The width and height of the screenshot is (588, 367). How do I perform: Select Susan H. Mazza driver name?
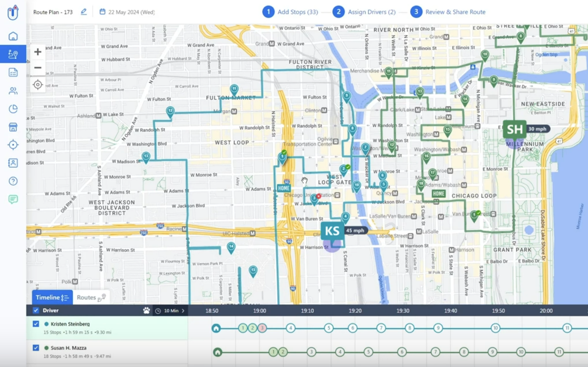click(68, 348)
